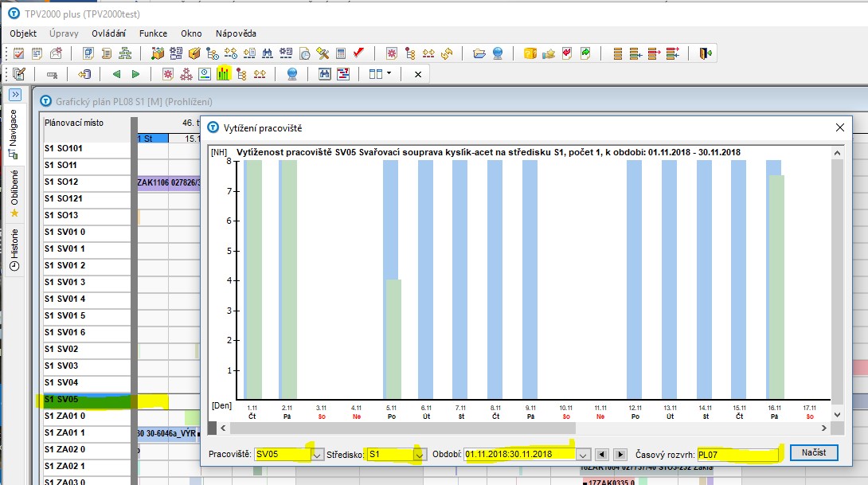Click the yellow circular refresh arrows icon

(x=448, y=53)
